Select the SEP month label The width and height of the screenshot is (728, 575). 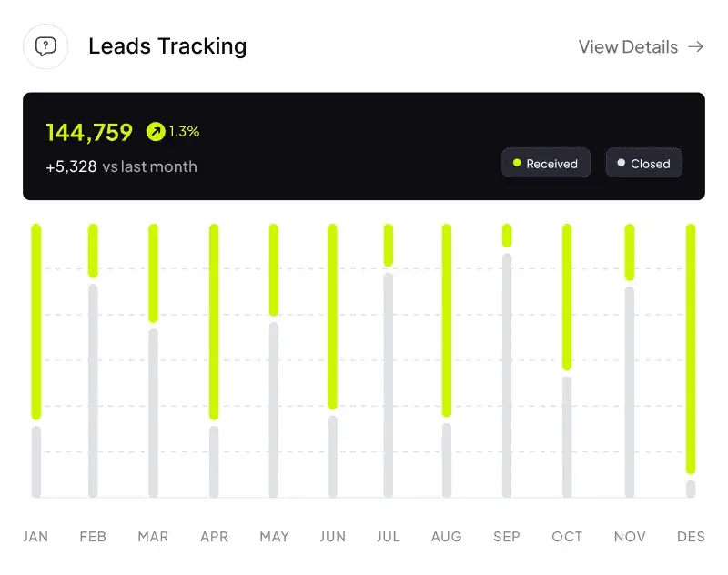click(x=507, y=537)
